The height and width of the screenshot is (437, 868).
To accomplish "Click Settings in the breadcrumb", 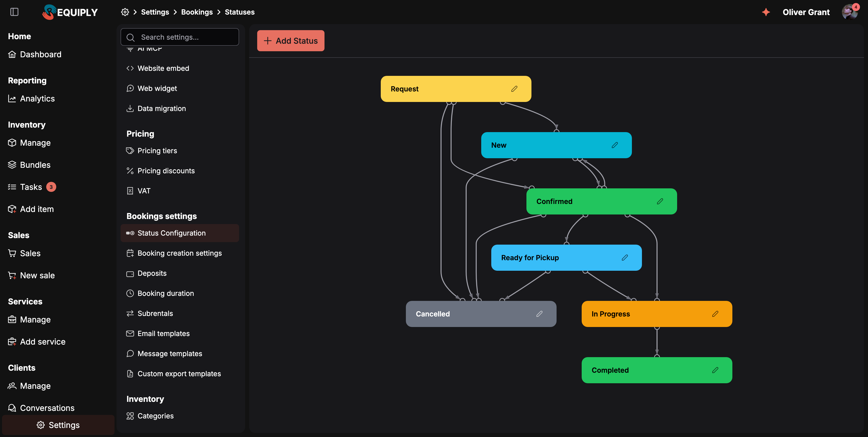I will [x=155, y=12].
